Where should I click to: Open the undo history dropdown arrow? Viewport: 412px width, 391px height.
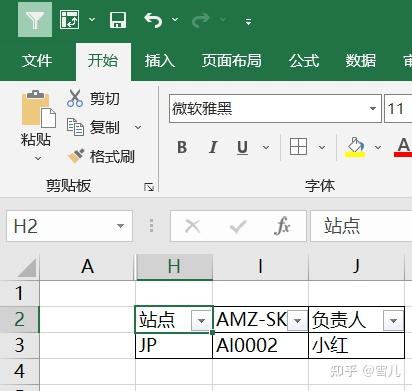tap(175, 20)
